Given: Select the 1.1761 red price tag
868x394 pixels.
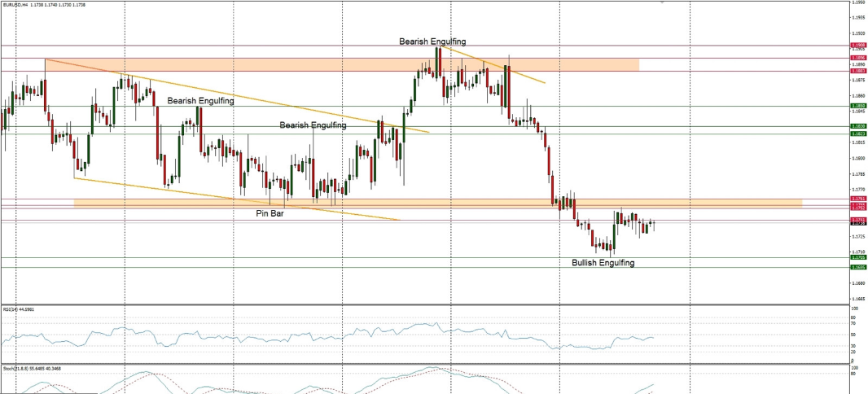Looking at the screenshot, I should (x=857, y=199).
